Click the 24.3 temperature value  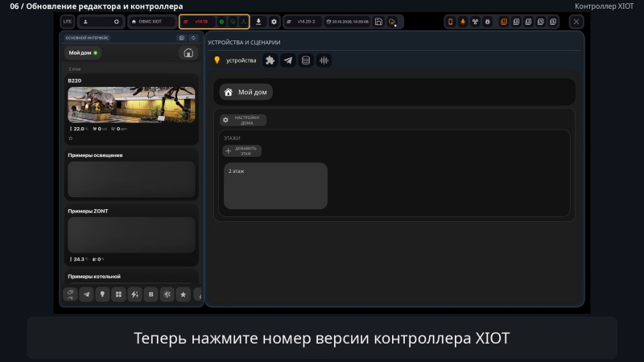click(x=79, y=259)
